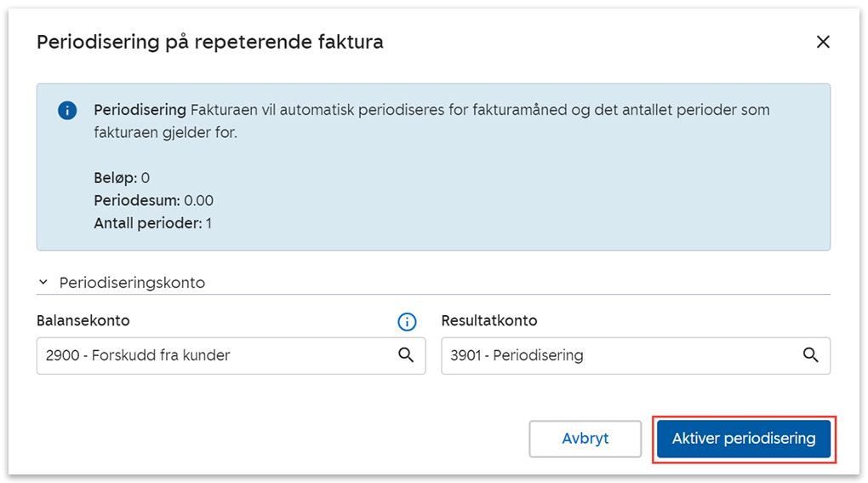Click the Resultatkonto label
This screenshot has height=483, width=868.
point(489,321)
